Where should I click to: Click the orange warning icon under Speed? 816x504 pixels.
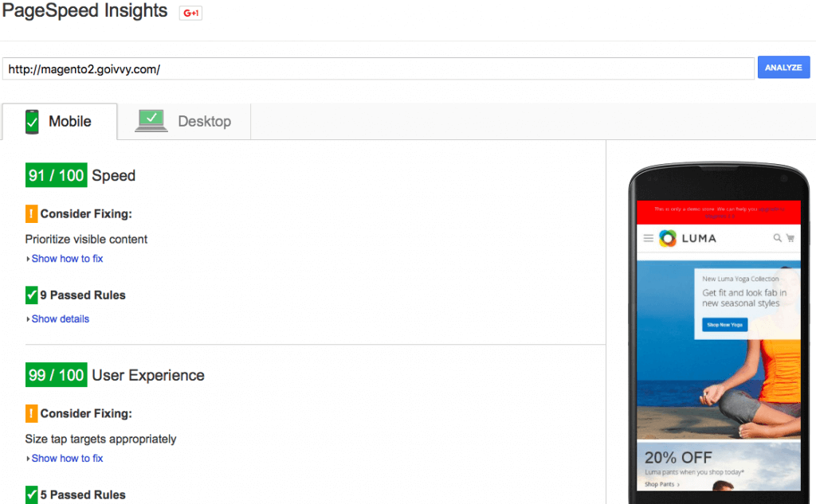[31, 214]
